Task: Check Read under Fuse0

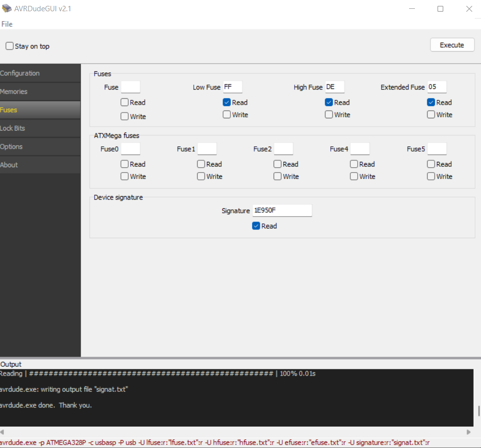Action: [x=125, y=164]
